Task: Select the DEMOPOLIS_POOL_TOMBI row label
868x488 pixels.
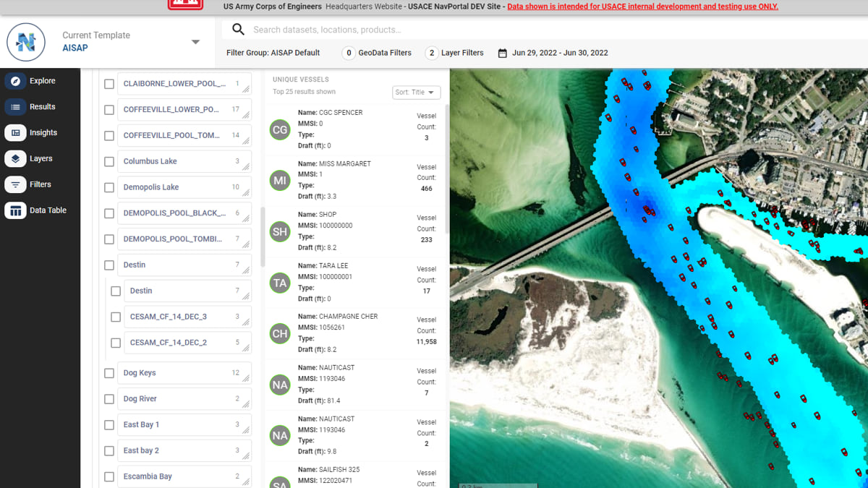Action: (x=173, y=239)
